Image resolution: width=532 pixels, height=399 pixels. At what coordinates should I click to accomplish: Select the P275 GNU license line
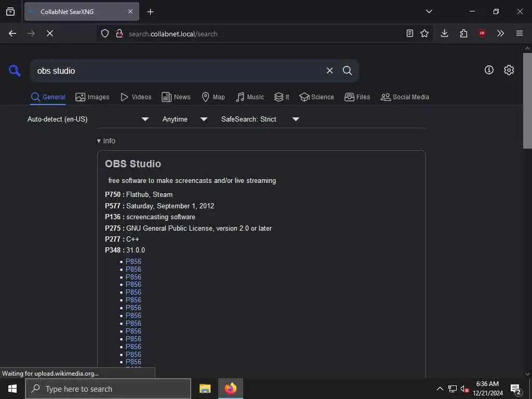pos(188,229)
